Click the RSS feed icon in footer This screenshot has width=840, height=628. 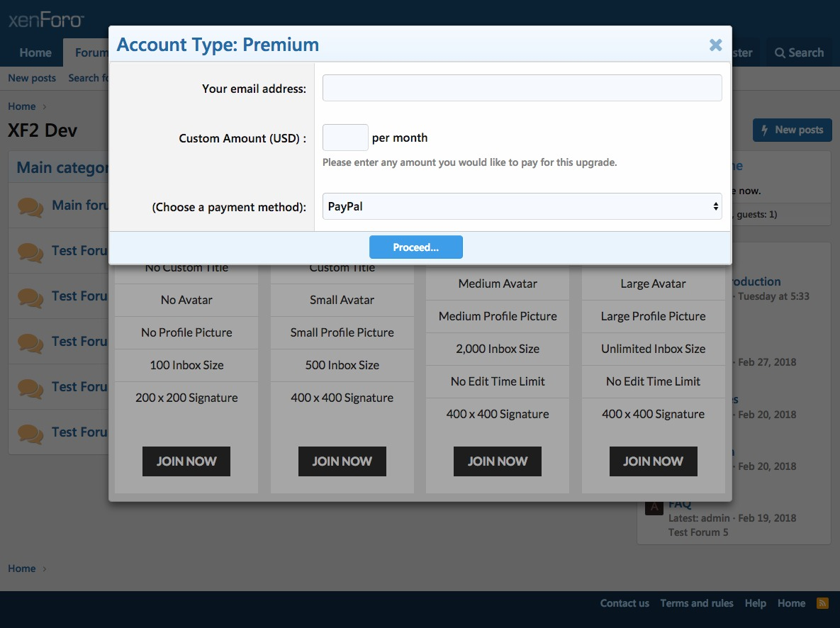tap(822, 603)
